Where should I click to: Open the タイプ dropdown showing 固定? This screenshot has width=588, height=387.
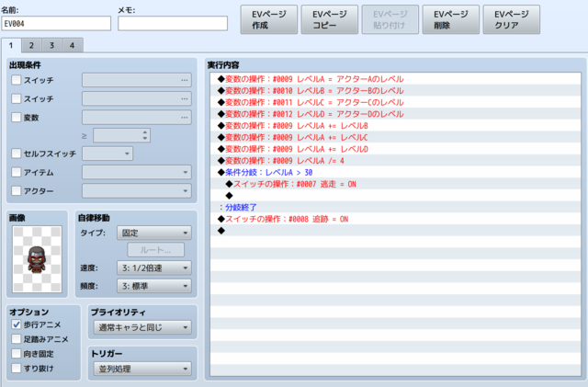tap(154, 233)
